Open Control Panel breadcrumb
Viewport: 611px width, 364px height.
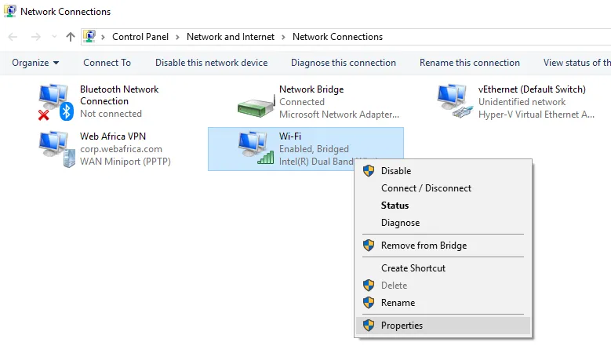140,37
